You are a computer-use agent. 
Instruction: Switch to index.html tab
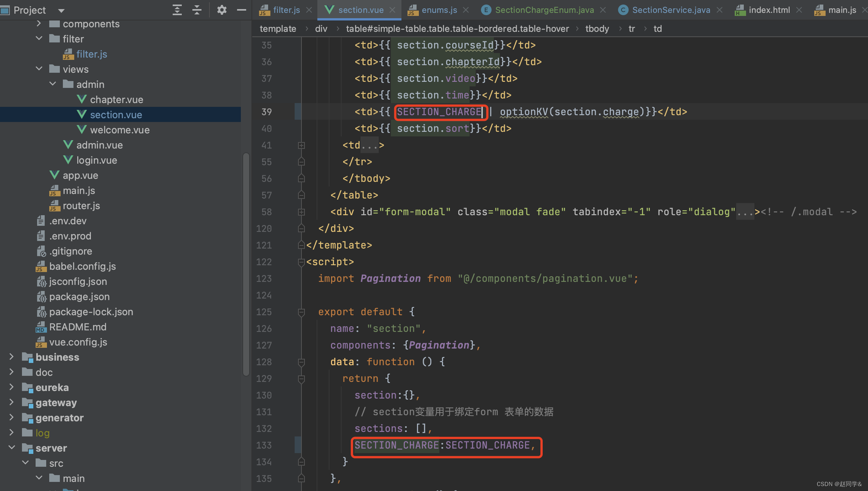(769, 10)
